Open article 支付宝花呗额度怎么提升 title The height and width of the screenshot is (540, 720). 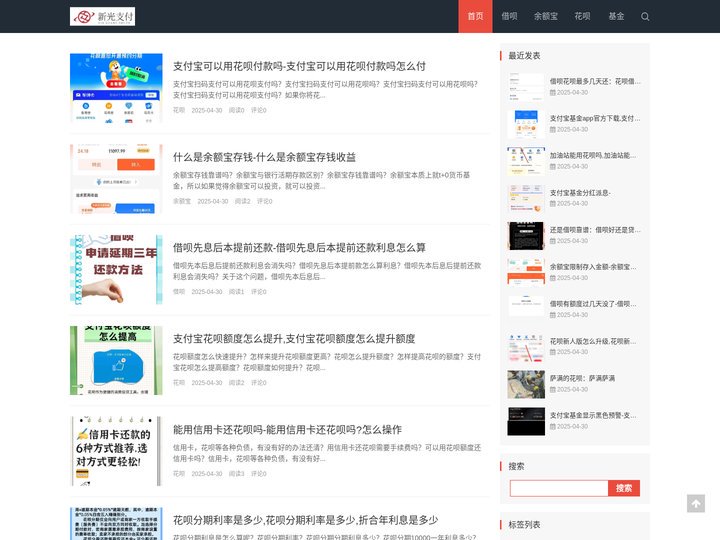point(294,338)
